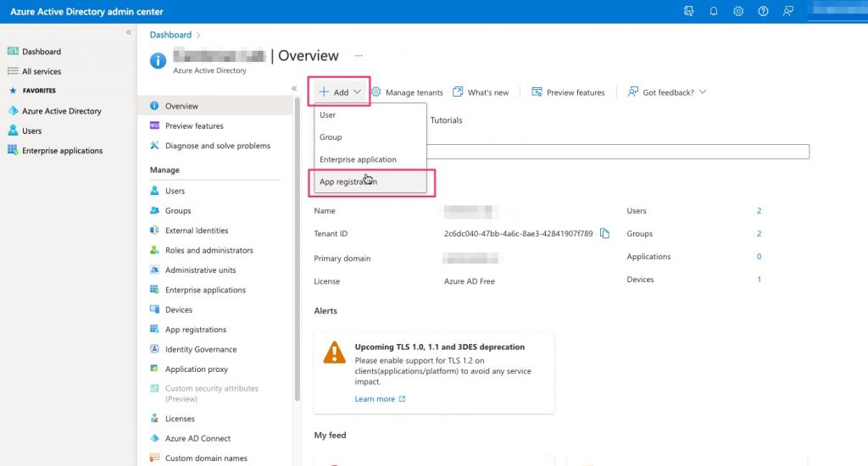This screenshot has width=868, height=466.
Task: Collapse the left portal navigation pane
Action: [x=129, y=32]
